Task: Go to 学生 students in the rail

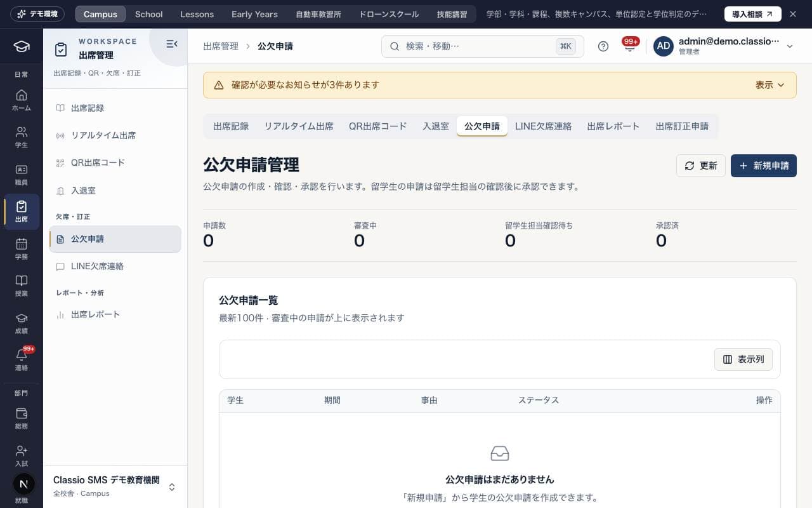Action: [22, 137]
